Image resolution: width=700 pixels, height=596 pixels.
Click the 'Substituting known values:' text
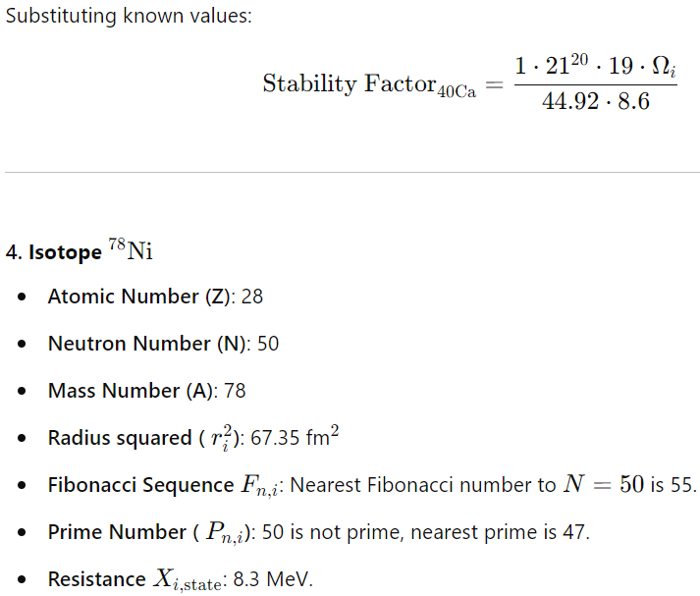[129, 16]
